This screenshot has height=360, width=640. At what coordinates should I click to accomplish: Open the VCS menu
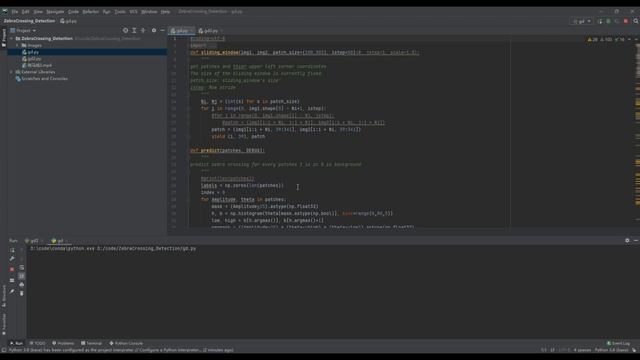tap(133, 12)
